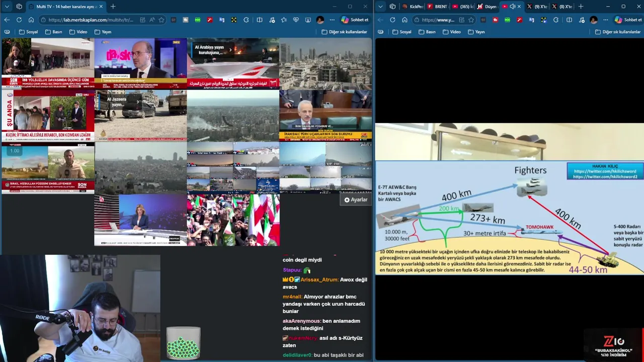Click chat username Arissax_Atrum

pos(319,280)
